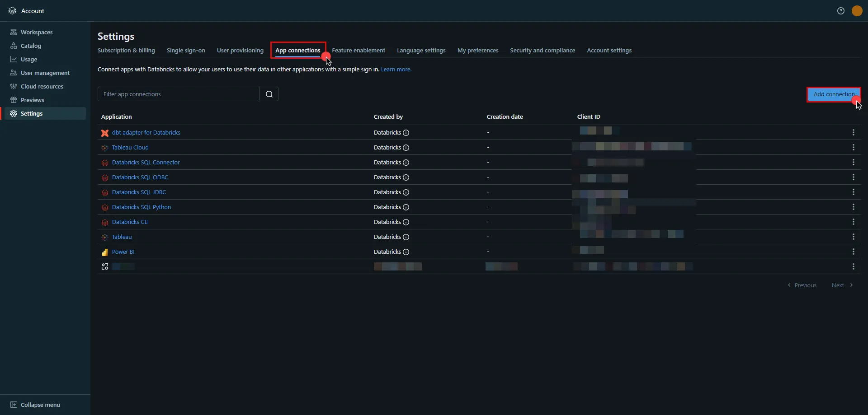
Task: Click the info icon next to Databricks for Power BI
Action: (x=406, y=252)
